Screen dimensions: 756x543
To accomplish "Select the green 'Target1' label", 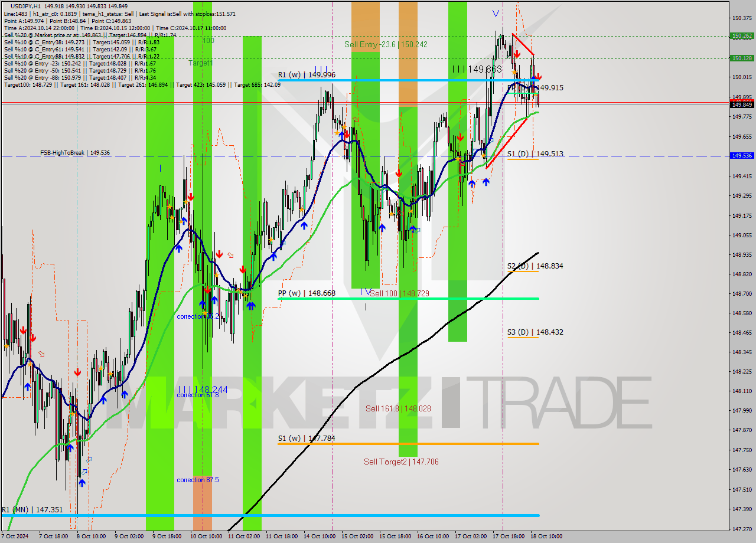I will 201,63.
